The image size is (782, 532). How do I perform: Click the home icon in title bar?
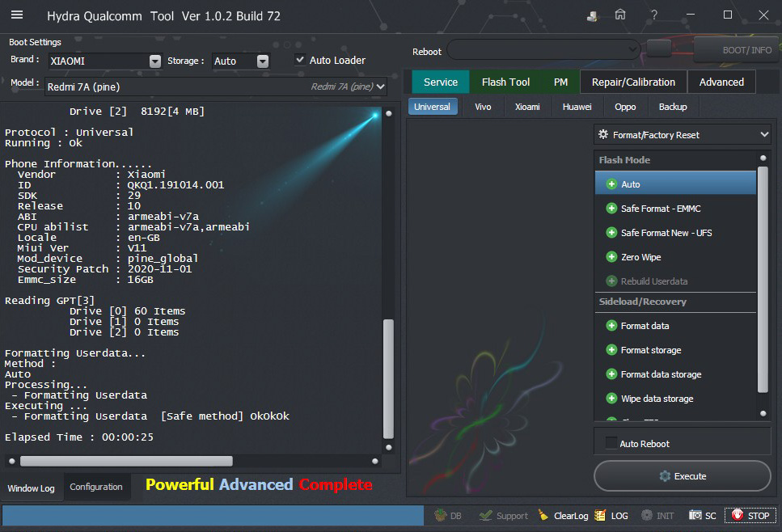point(619,15)
